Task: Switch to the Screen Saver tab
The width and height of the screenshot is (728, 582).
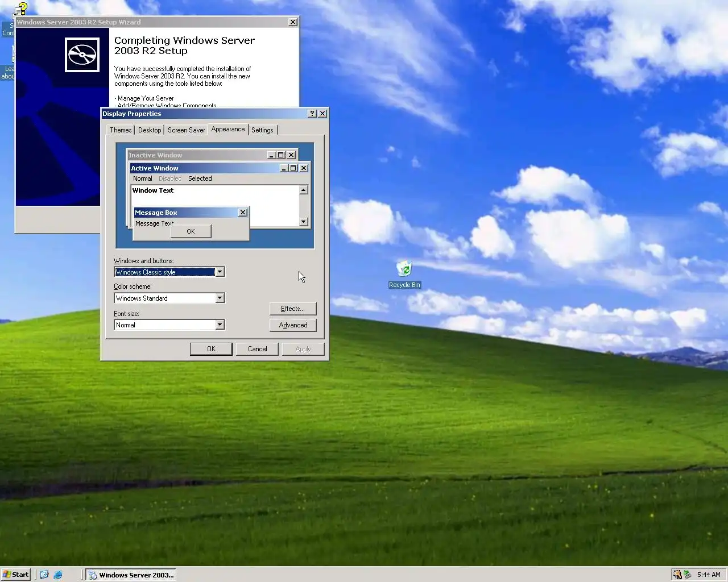Action: pyautogui.click(x=186, y=130)
